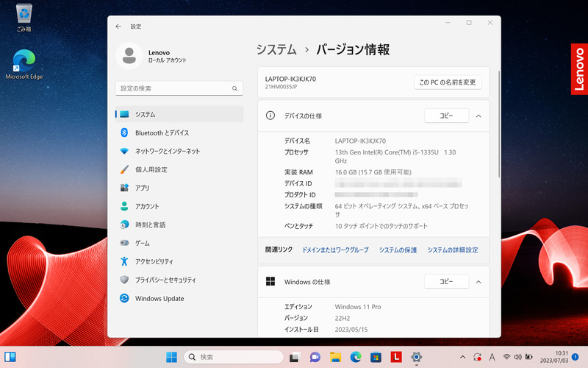Click the Lenovo user account avatar
The image size is (588, 368).
tap(129, 56)
